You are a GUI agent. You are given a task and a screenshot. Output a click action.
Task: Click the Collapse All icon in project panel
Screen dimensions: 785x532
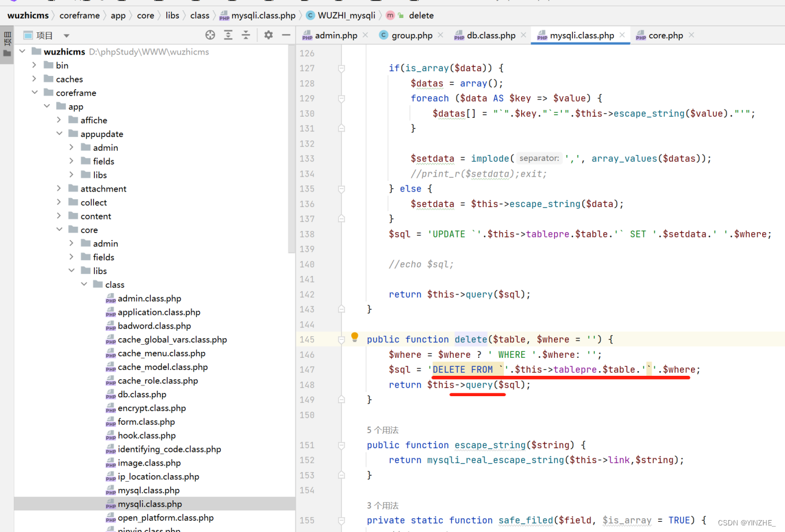click(246, 35)
